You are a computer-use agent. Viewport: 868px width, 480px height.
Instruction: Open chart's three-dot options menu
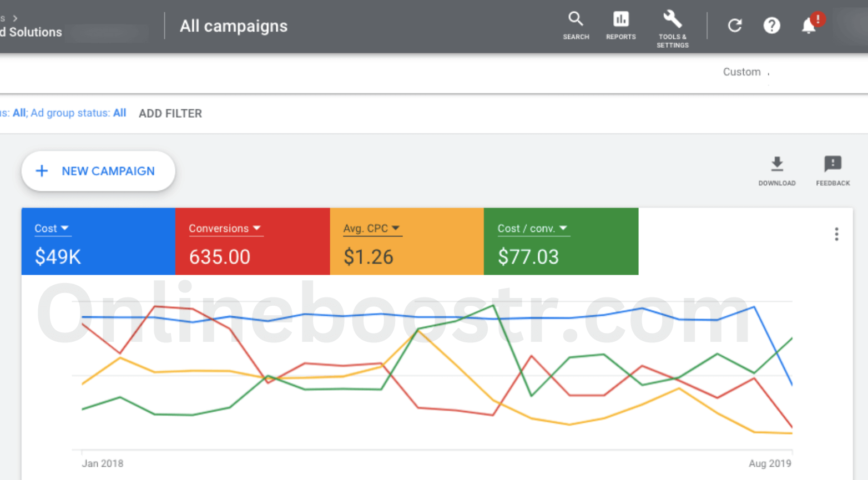[836, 234]
